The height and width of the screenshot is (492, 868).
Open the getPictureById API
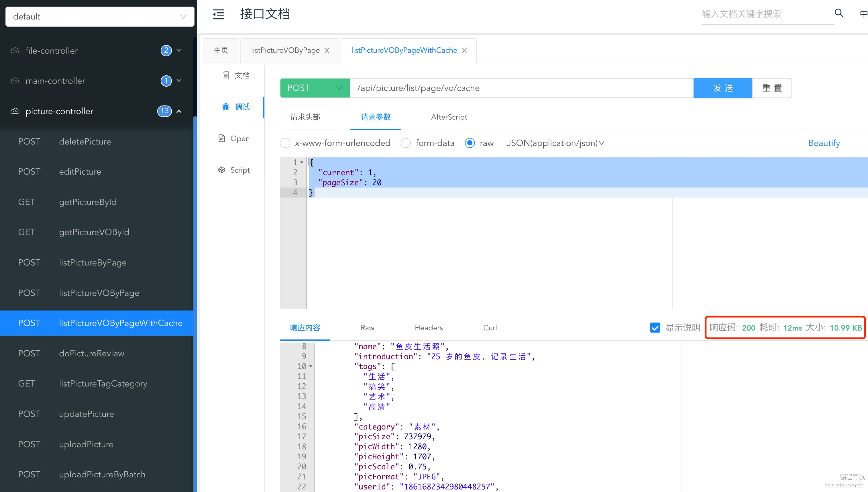coord(97,202)
